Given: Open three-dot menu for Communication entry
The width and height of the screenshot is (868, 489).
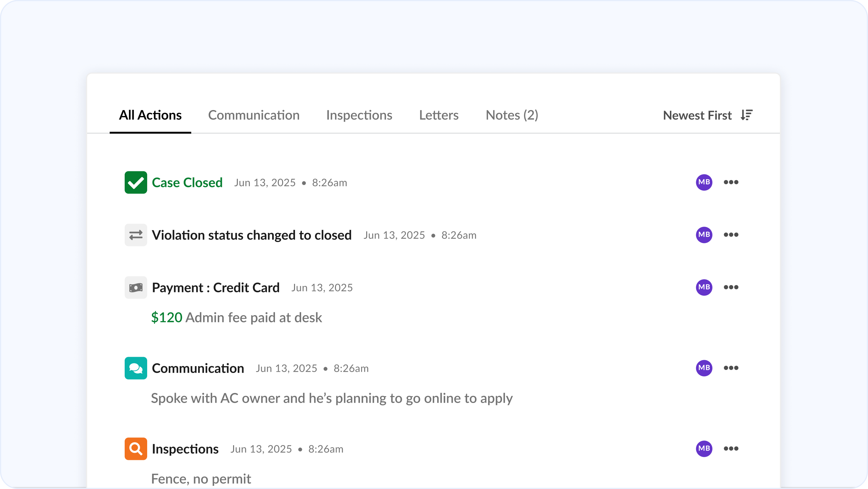Looking at the screenshot, I should (731, 368).
